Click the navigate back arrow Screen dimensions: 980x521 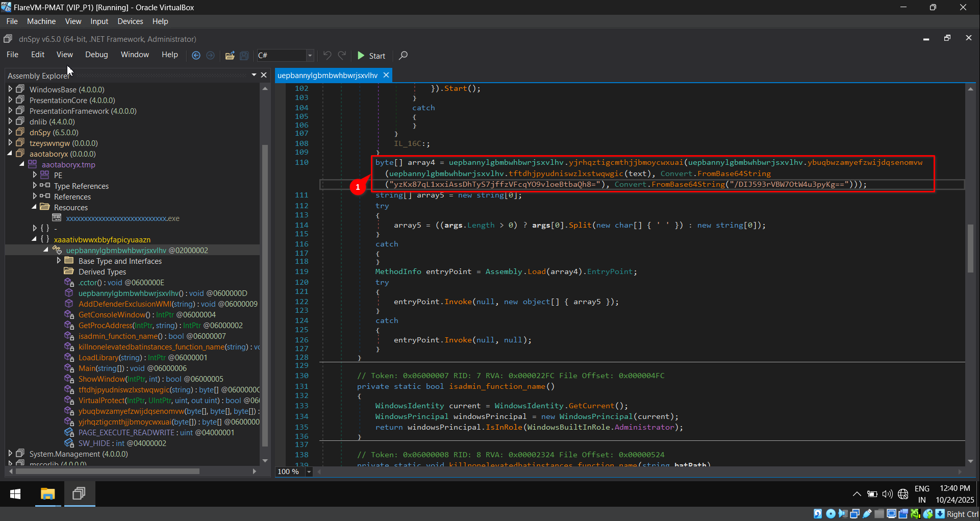196,56
